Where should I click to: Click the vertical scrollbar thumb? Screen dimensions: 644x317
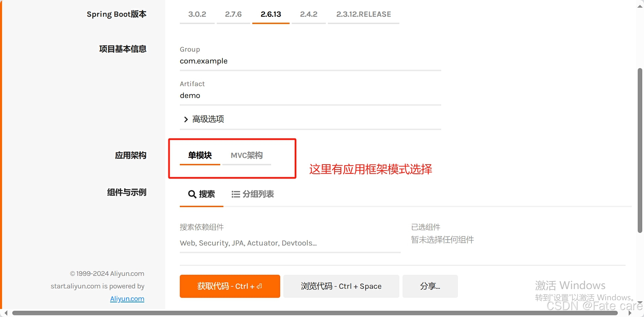(x=640, y=150)
